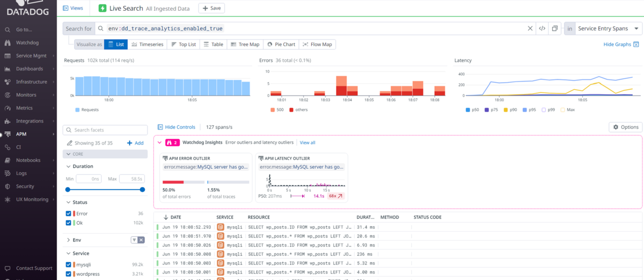The height and width of the screenshot is (280, 644).
Task: Open Security in the left sidebar
Action: tap(25, 186)
